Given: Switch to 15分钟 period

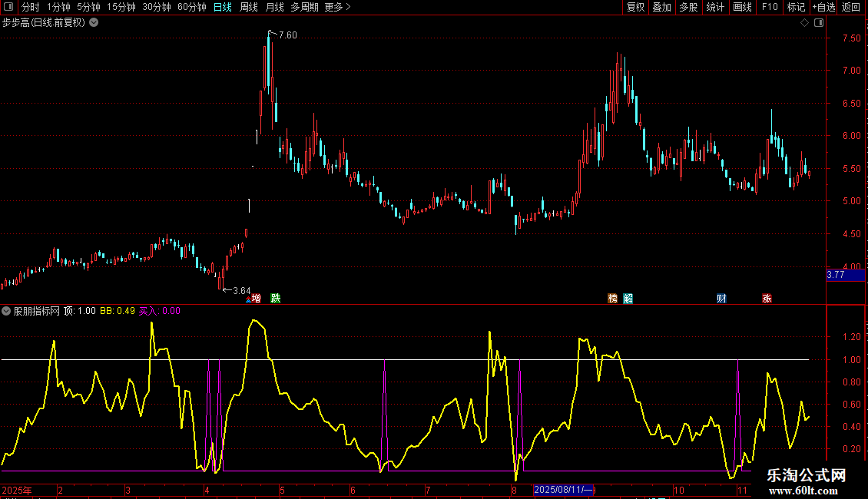Looking at the screenshot, I should click(x=121, y=7).
